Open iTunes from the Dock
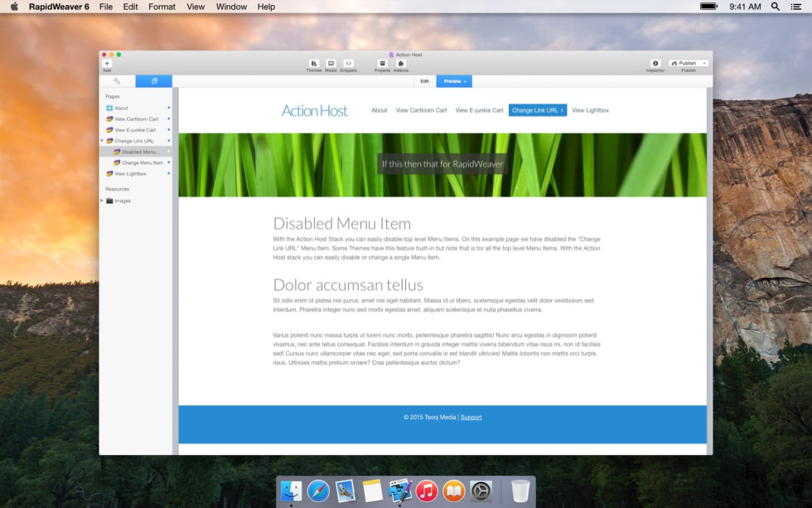The width and height of the screenshot is (812, 508). tap(427, 491)
